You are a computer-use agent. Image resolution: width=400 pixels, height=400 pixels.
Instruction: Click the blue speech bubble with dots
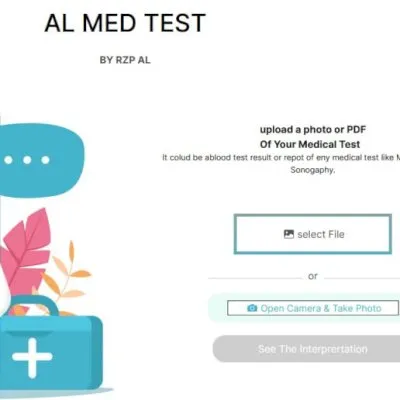point(42,160)
